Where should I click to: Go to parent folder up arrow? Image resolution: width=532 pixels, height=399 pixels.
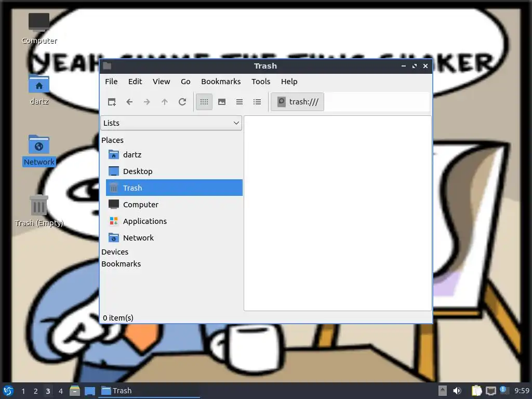[165, 102]
